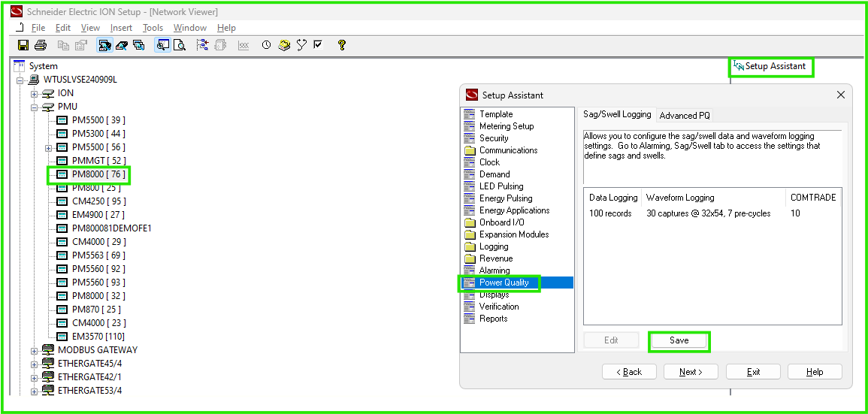This screenshot has height=414, width=868.
Task: Click the Save button in Setup Assistant
Action: click(x=679, y=340)
